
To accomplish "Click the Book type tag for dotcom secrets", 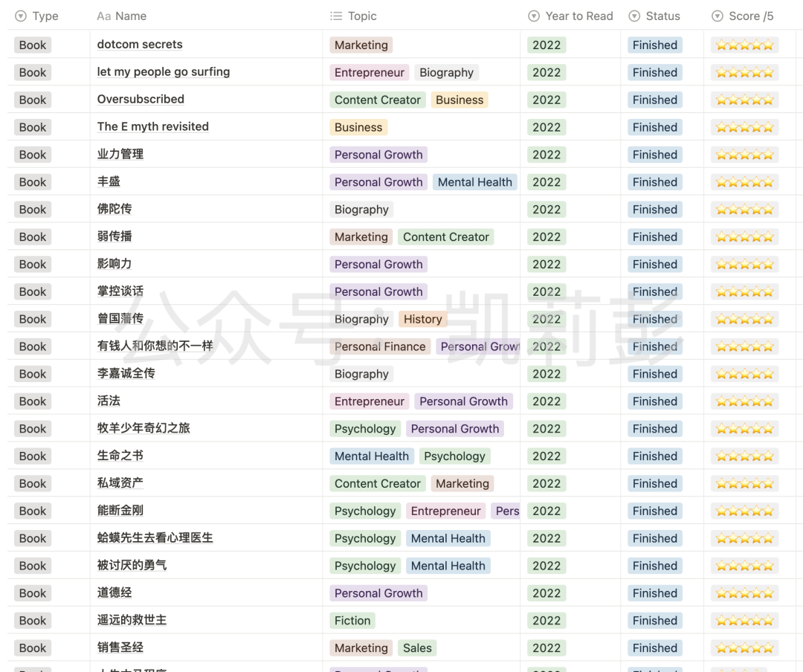I will pyautogui.click(x=33, y=45).
